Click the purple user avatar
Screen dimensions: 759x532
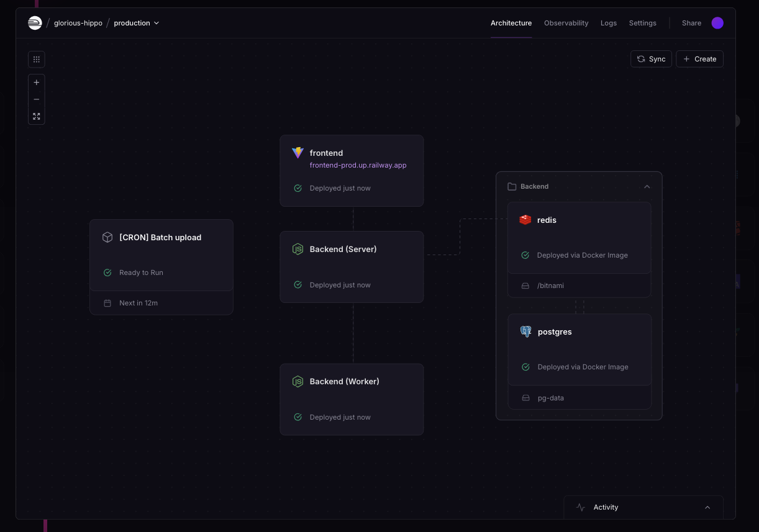717,23
